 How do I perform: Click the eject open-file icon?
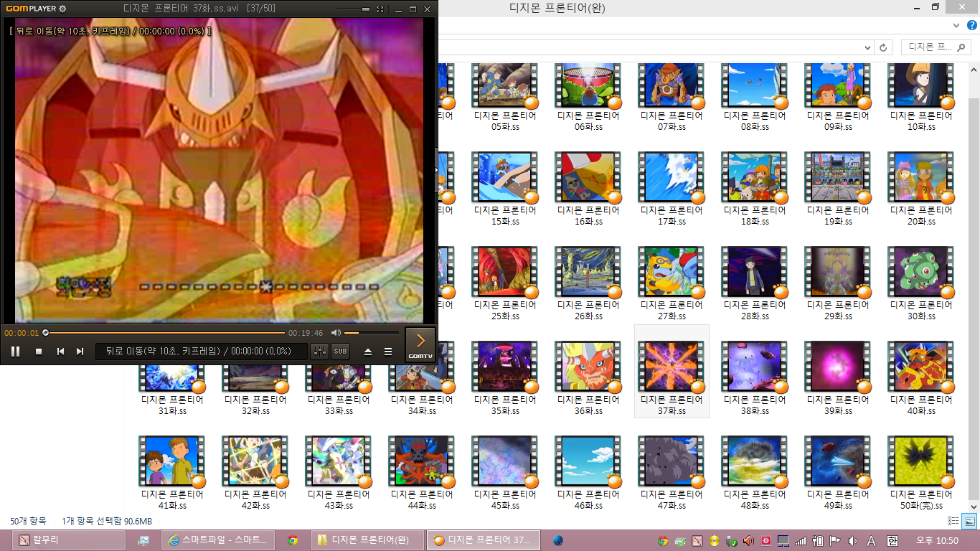(x=368, y=352)
